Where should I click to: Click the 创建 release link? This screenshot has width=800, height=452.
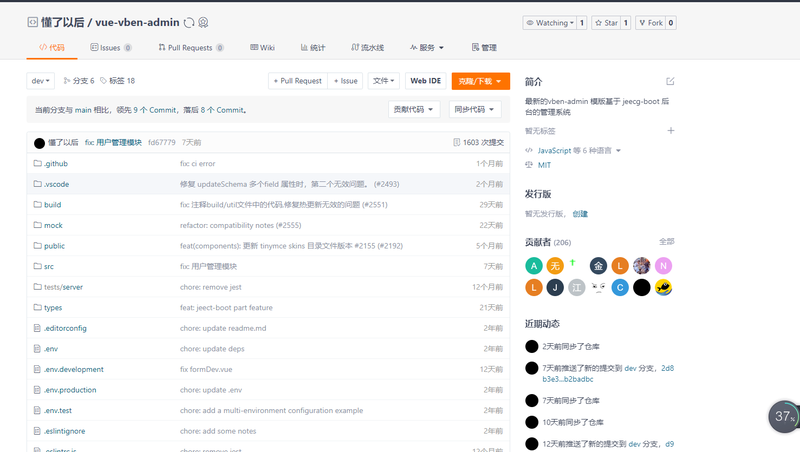[580, 214]
